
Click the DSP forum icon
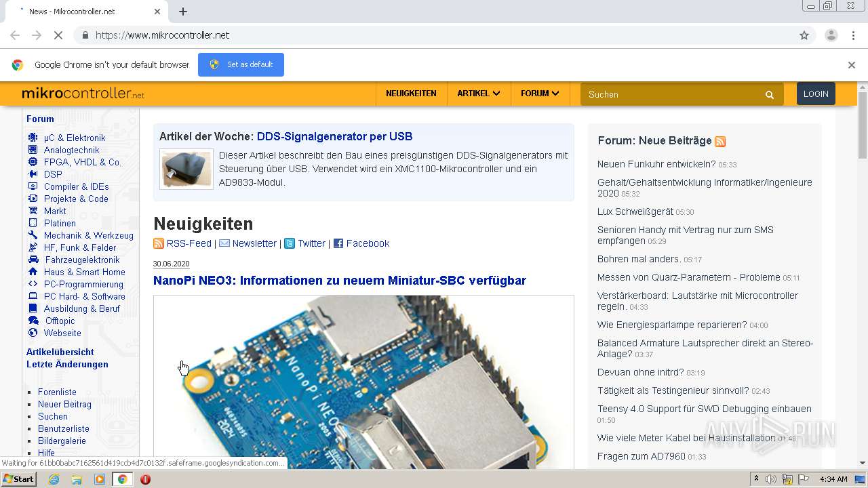[33, 174]
